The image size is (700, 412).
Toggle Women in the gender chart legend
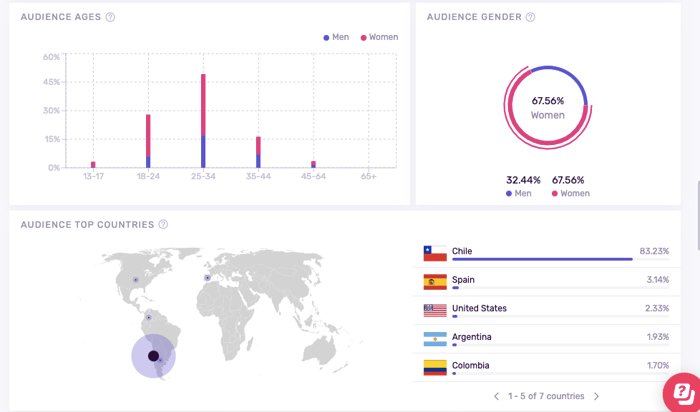click(568, 193)
